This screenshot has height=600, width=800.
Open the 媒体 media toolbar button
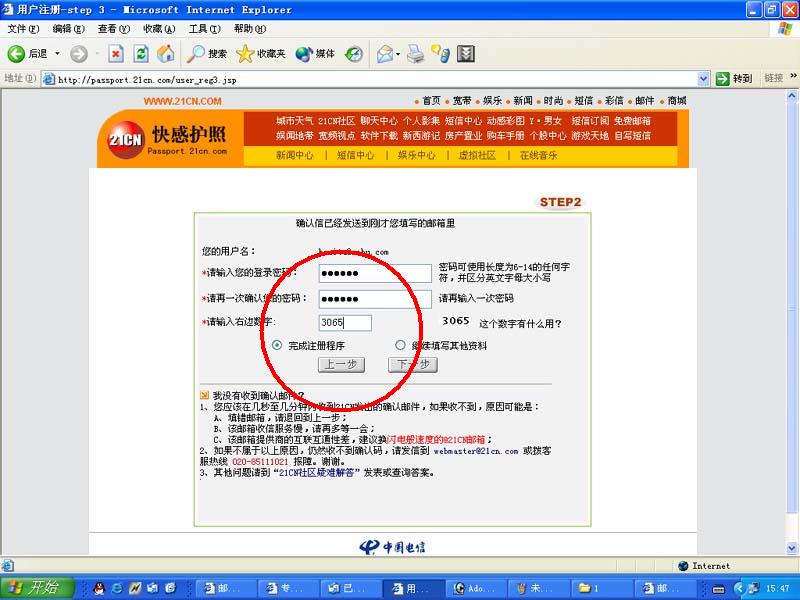point(315,54)
